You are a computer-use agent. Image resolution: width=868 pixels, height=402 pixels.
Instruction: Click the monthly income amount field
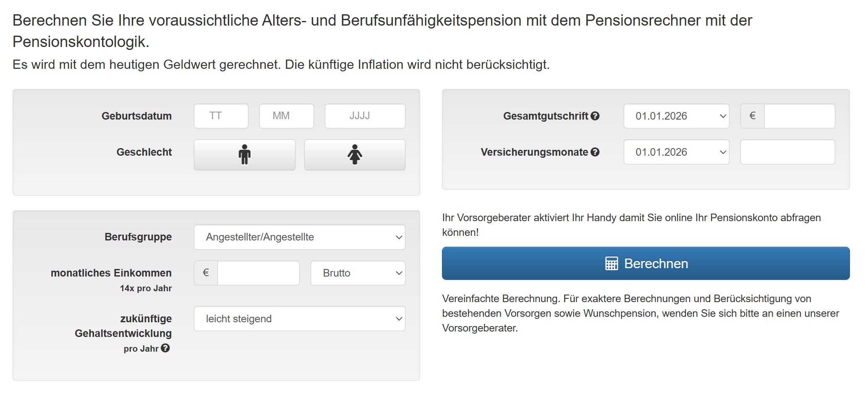[258, 273]
